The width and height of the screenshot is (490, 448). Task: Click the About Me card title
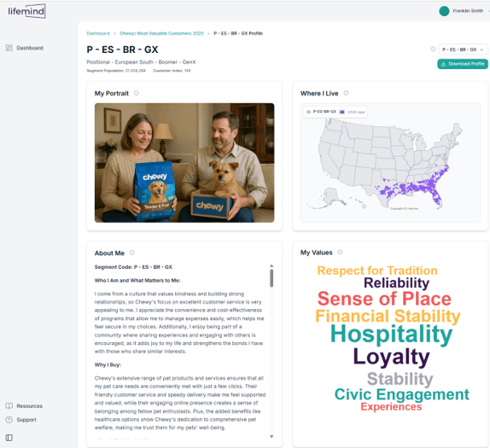point(109,253)
